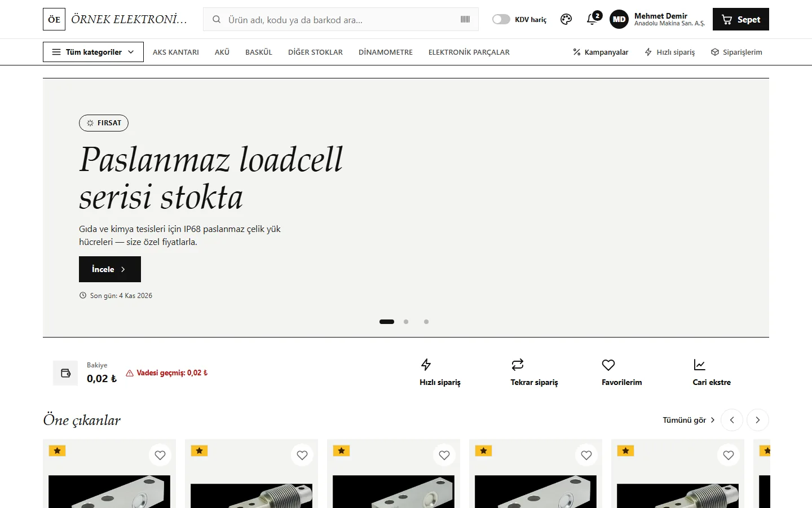Open notifications bell
Screen dimensions: 812x508
[x=593, y=19]
